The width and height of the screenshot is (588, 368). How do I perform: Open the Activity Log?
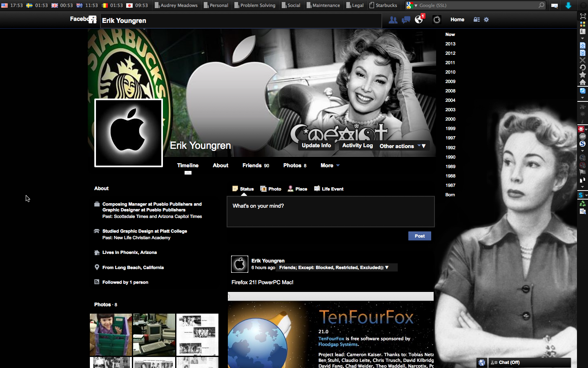357,146
